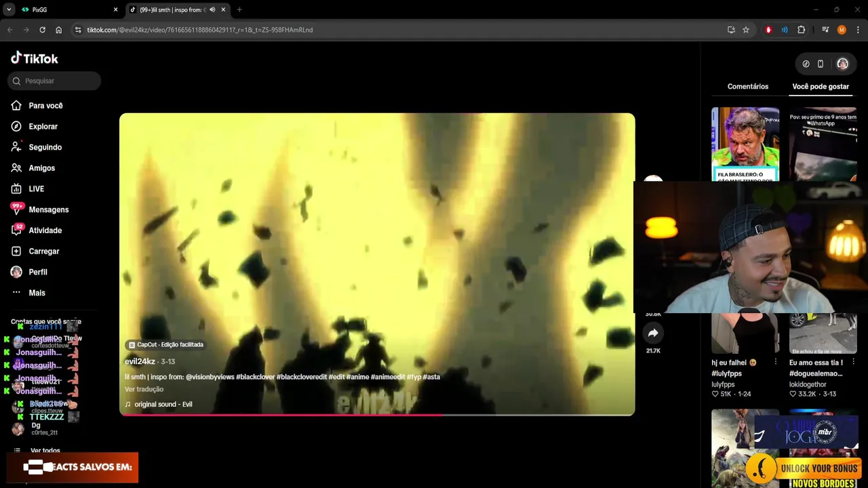The width and height of the screenshot is (868, 488).
Task: Click the 33.2K likes count
Action: (802, 394)
